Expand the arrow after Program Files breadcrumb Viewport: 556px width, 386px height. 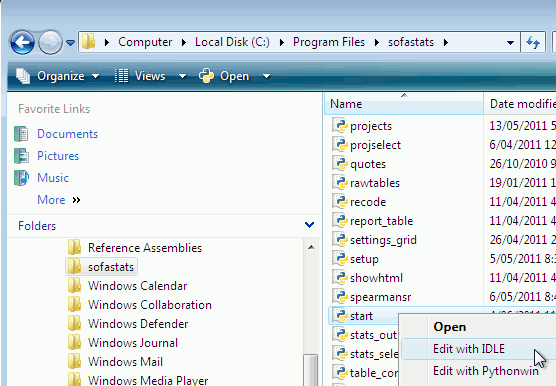377,43
